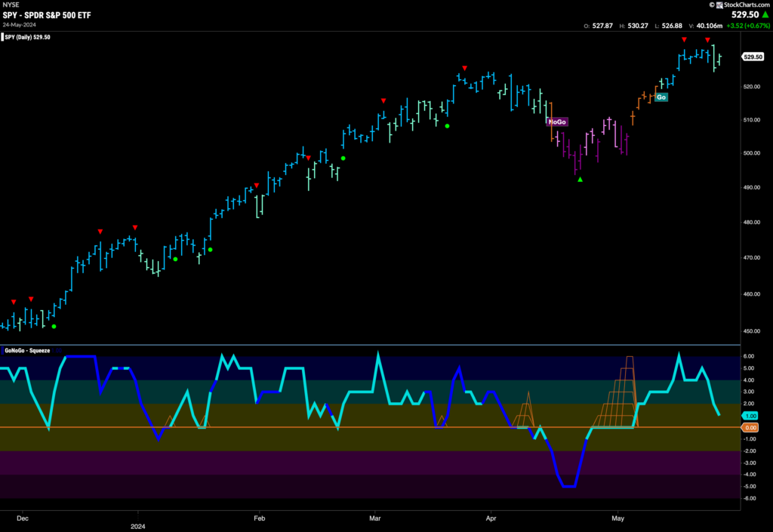Screen dimensions: 773x532
Task: Select the green triangle buy signal in April
Action: pos(579,179)
